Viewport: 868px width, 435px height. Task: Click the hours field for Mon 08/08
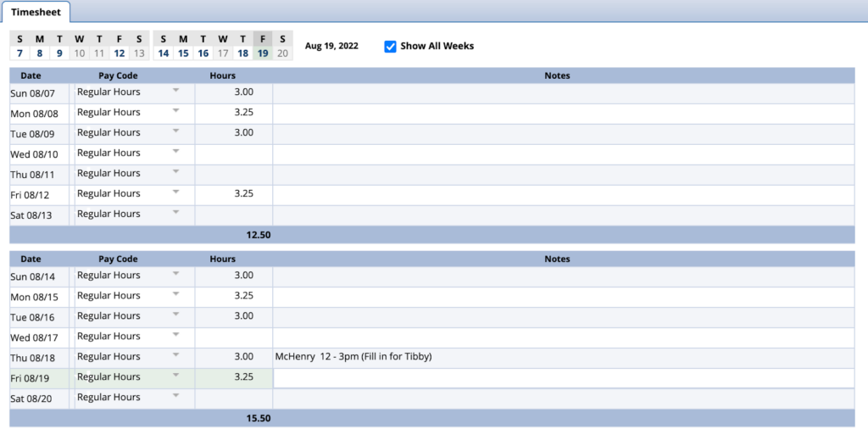[x=233, y=113]
